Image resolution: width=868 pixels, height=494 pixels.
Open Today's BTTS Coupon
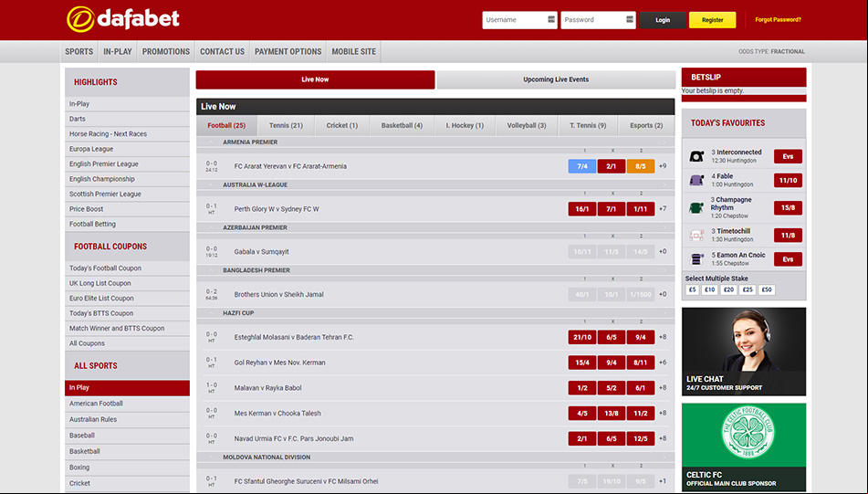pyautogui.click(x=127, y=313)
